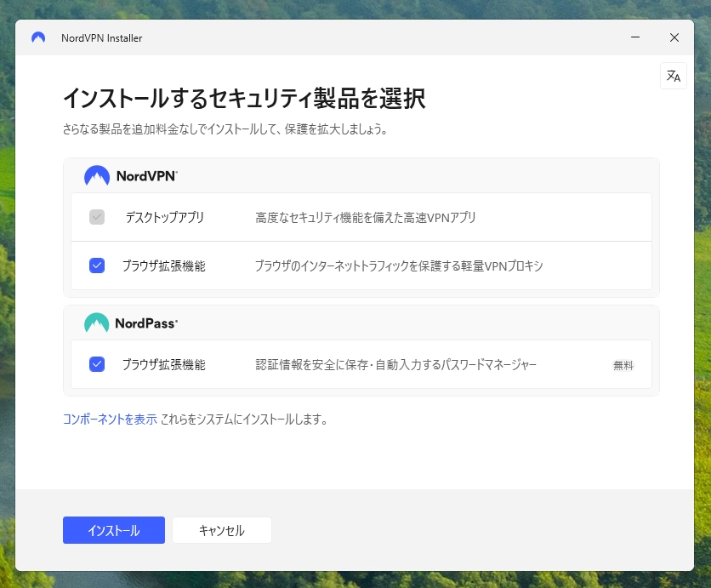Click the キャンセル button
The height and width of the screenshot is (588, 711).
pos(222,530)
